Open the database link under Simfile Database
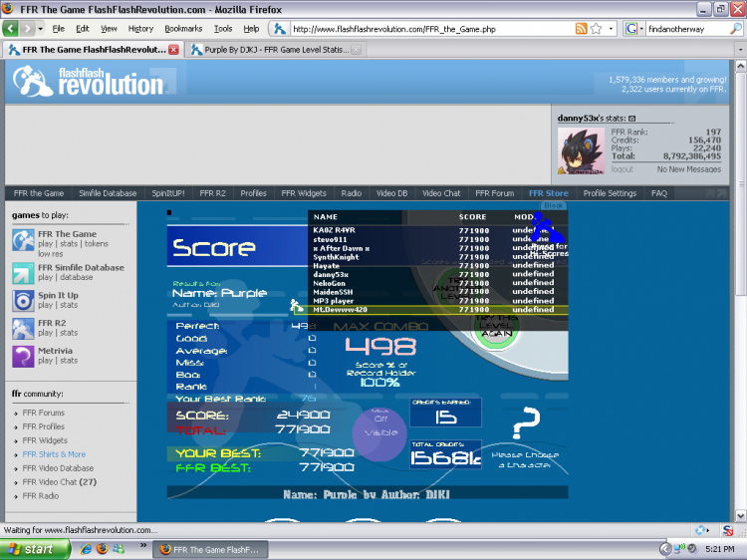 point(77,277)
